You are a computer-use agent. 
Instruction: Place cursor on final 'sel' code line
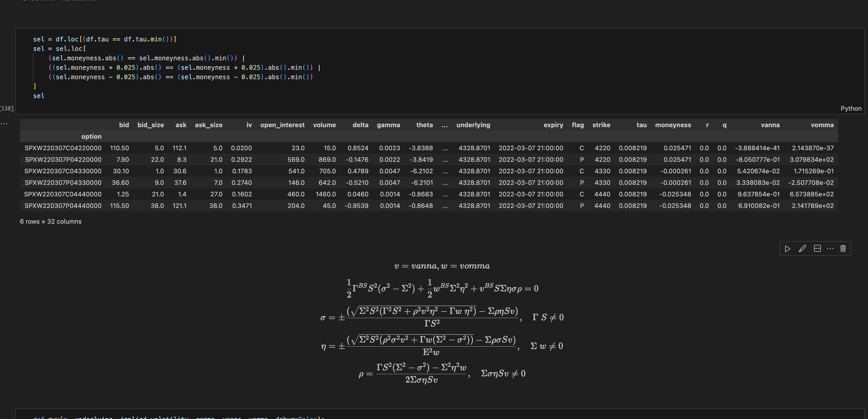tap(39, 96)
